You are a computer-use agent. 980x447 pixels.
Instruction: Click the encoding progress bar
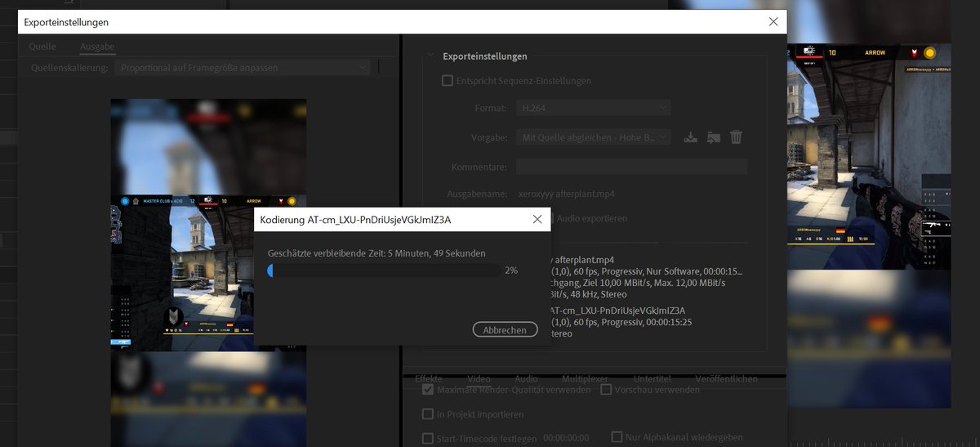(384, 270)
